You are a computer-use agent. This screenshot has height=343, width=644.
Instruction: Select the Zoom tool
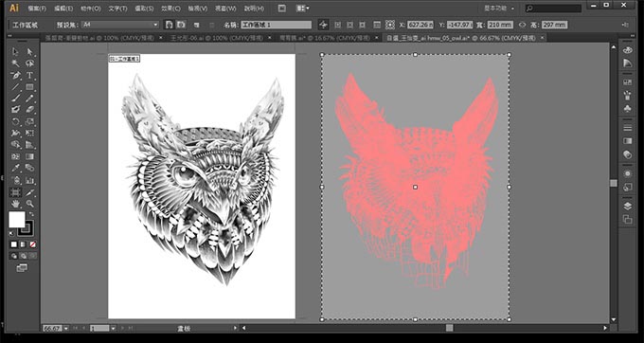(x=29, y=204)
